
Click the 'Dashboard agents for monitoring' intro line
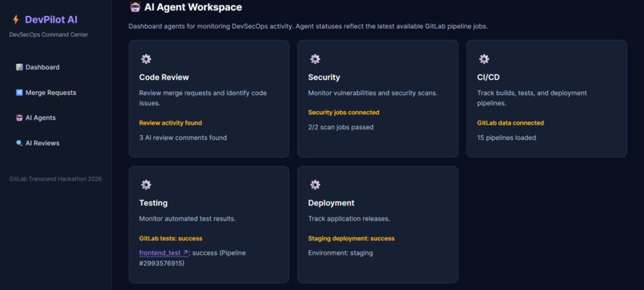pos(308,26)
